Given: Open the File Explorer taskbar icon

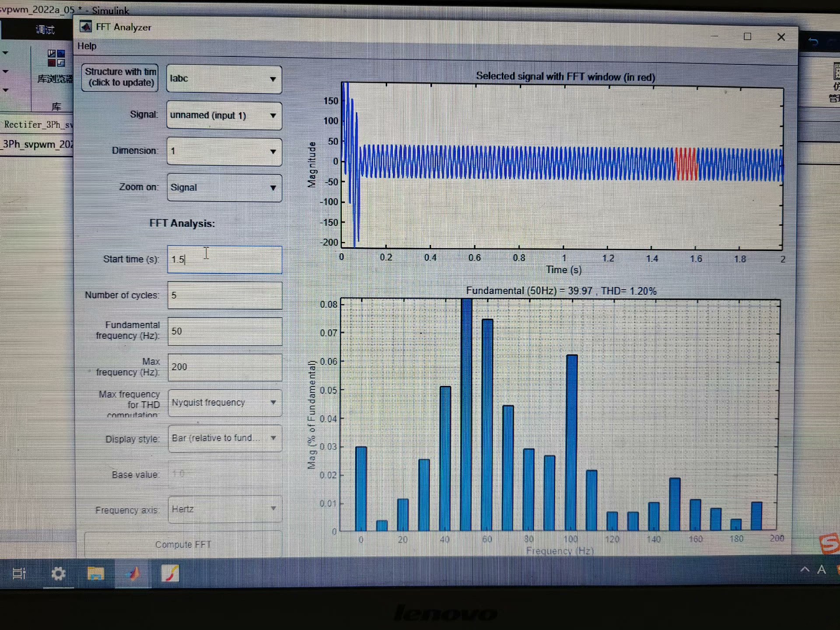Looking at the screenshot, I should coord(95,573).
